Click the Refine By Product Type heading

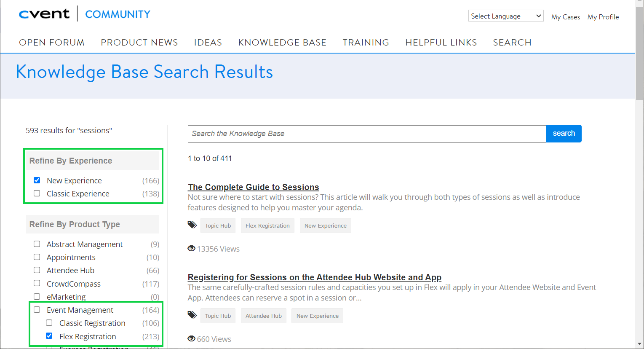pyautogui.click(x=75, y=224)
